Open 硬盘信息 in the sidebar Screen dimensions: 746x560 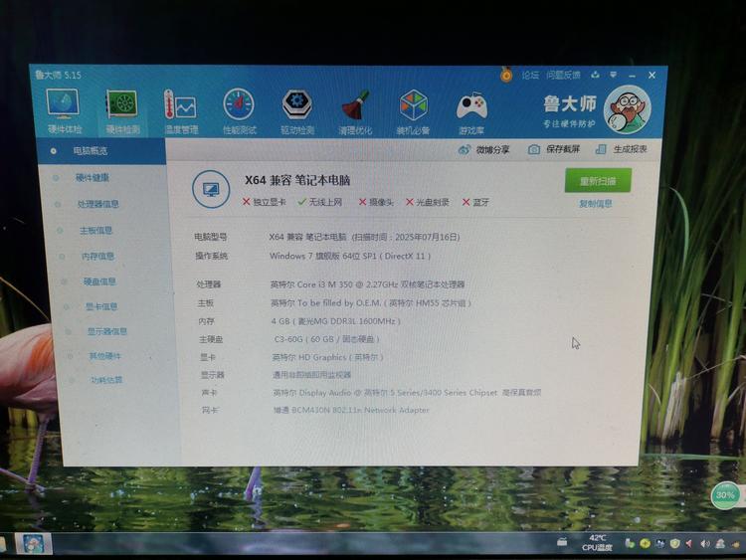99,281
